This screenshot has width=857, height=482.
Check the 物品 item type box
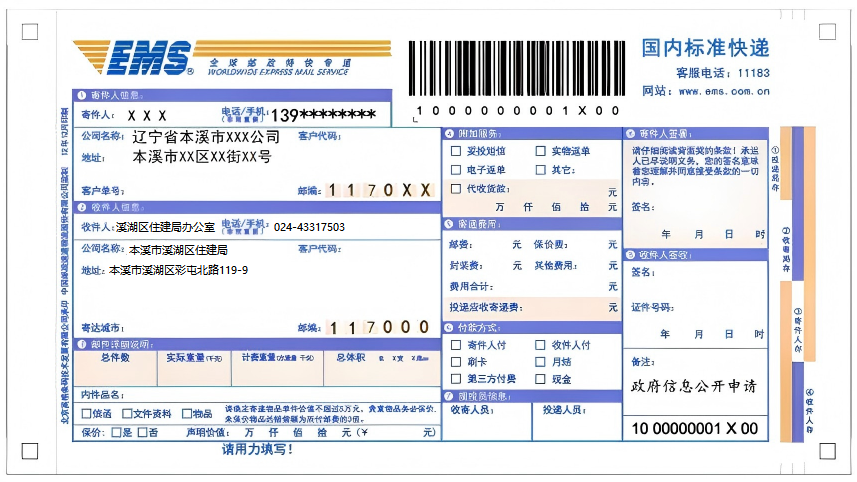187,414
